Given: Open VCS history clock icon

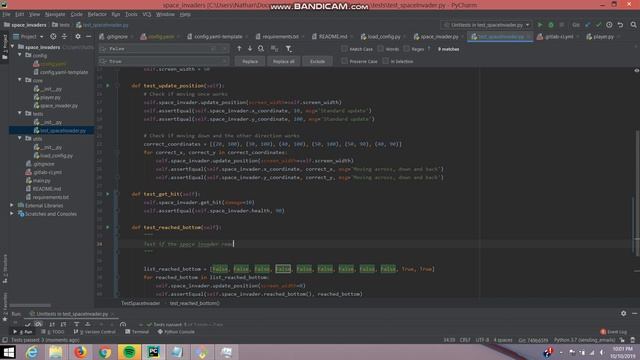Looking at the screenshot, I should (609, 25).
